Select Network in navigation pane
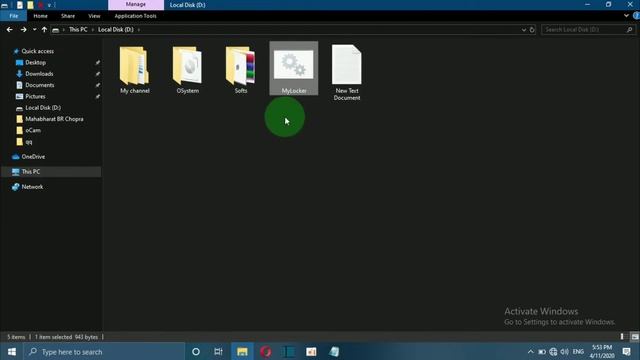Image resolution: width=640 pixels, height=360 pixels. pos(32,187)
